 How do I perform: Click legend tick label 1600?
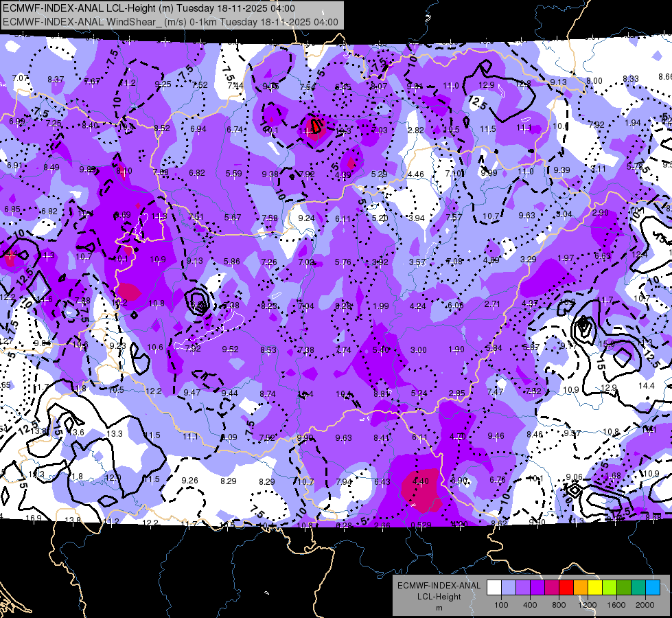pyautogui.click(x=616, y=605)
